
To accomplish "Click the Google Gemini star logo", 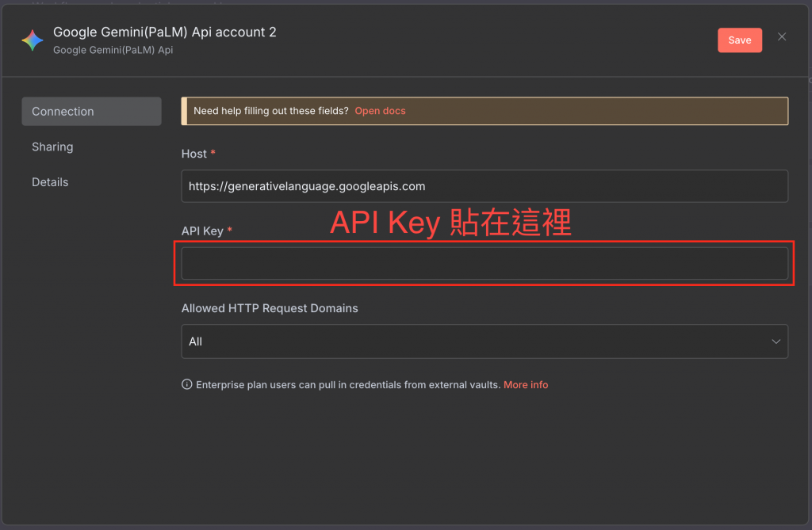I will (32, 40).
